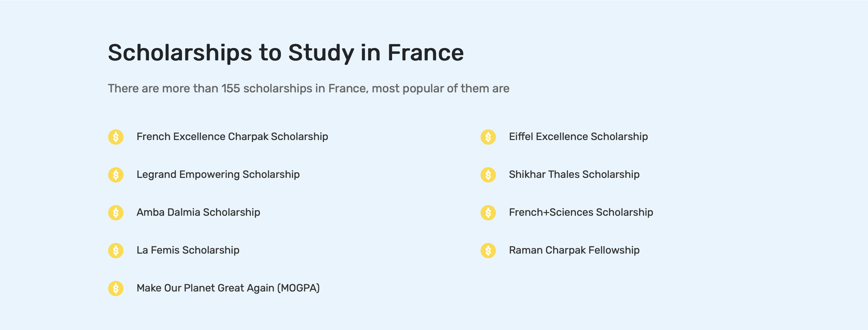Click the dollar icon beside French Excellence Charpak
The width and height of the screenshot is (868, 330).
(x=116, y=137)
